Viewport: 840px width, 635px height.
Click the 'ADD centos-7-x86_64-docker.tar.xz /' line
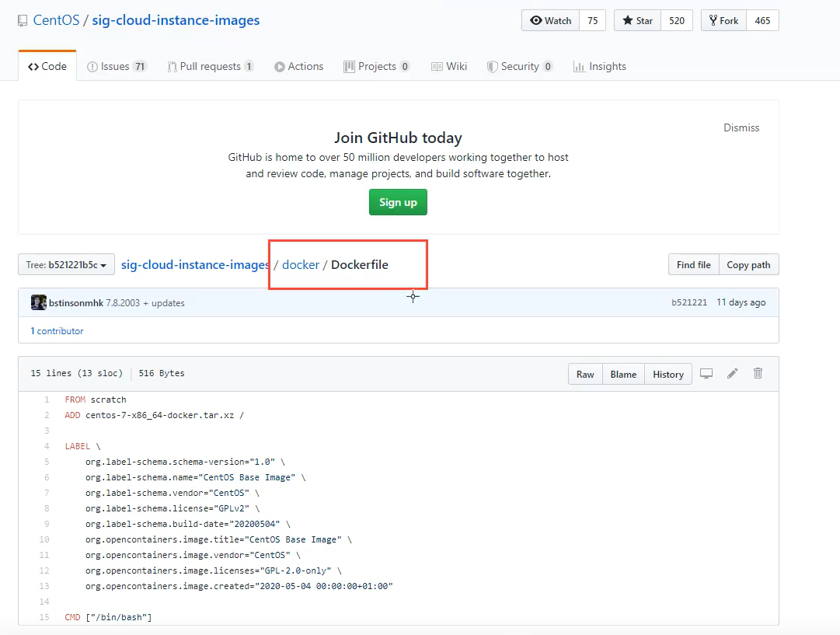pyautogui.click(x=155, y=415)
